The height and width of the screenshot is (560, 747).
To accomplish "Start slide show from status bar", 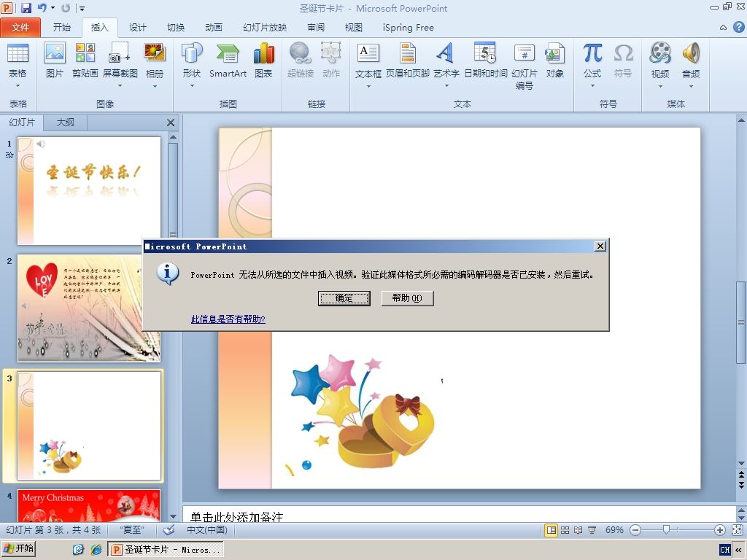I will tap(592, 530).
